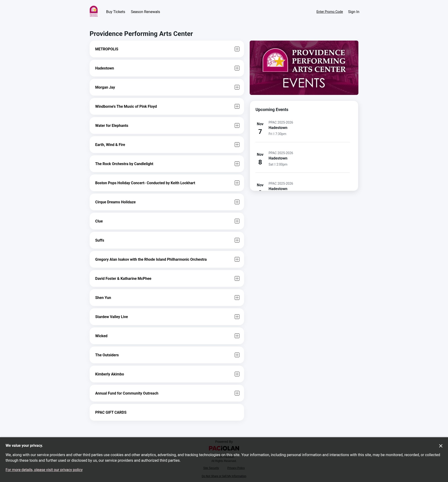Expand the Wicked plus icon

click(x=237, y=336)
